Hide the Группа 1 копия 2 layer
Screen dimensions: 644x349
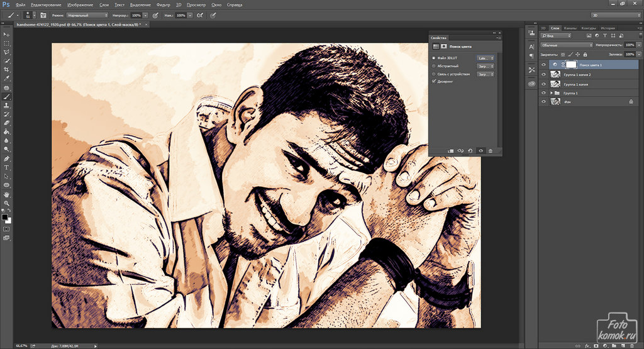coord(543,74)
